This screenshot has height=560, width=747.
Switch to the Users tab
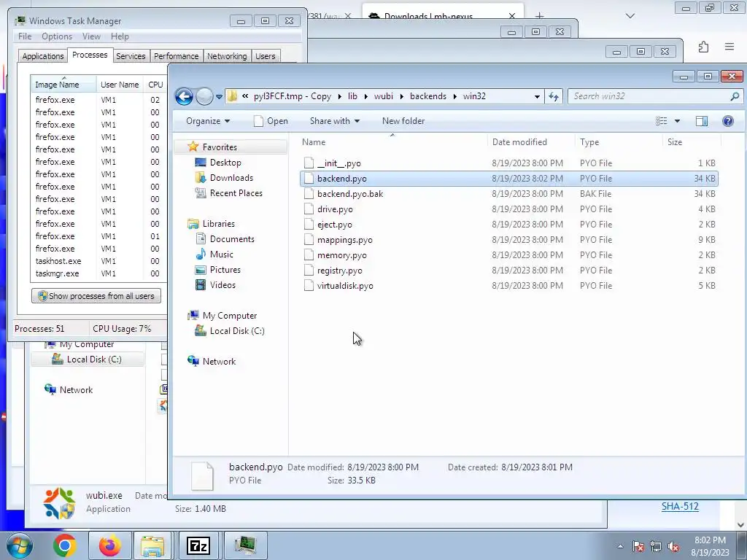[266, 56]
